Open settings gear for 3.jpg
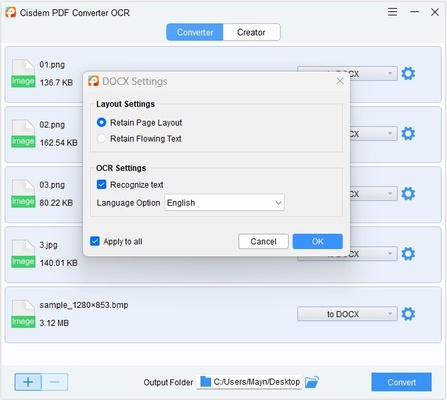The width and height of the screenshot is (447, 400). pyautogui.click(x=408, y=254)
